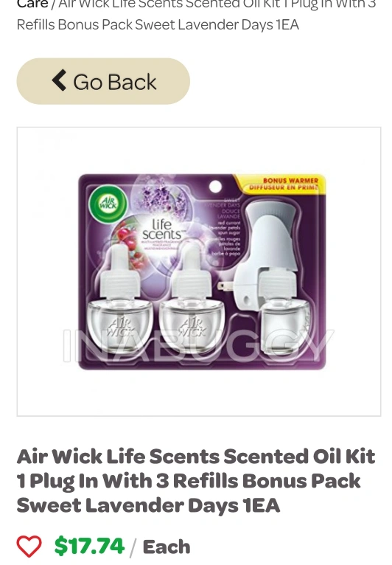The height and width of the screenshot is (565, 392).
Task: Click the Air Wick Life Scents product title
Action: [196, 481]
